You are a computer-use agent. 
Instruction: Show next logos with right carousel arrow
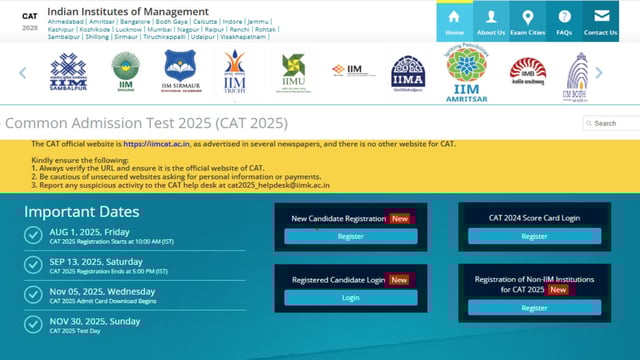tap(599, 73)
